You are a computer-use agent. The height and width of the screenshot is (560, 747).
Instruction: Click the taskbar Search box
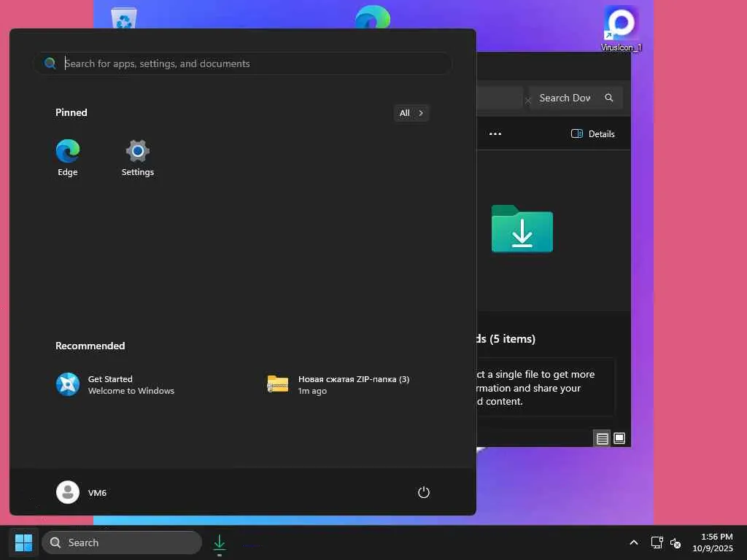click(122, 542)
